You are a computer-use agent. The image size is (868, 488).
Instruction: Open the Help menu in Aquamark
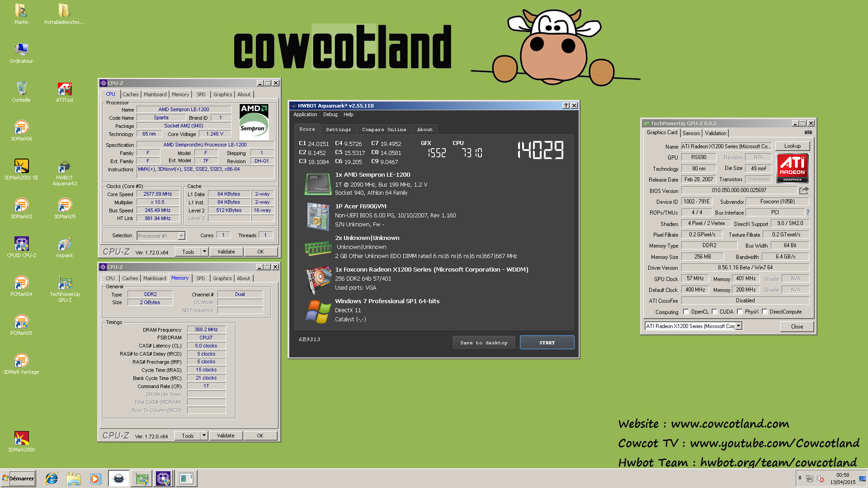tap(349, 115)
